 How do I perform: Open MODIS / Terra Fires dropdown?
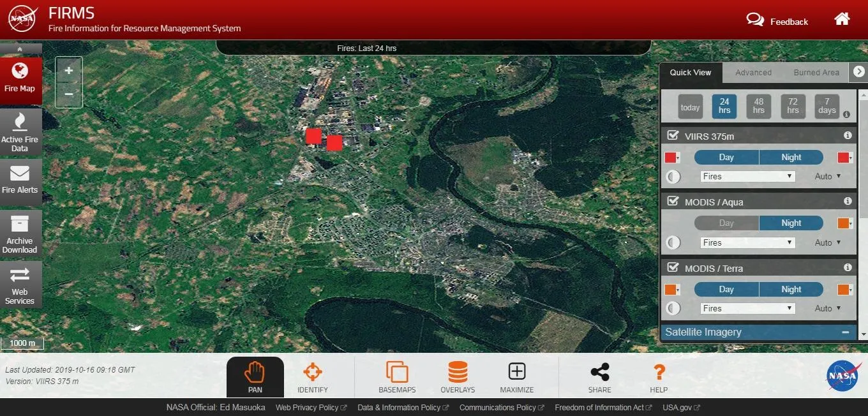click(747, 308)
